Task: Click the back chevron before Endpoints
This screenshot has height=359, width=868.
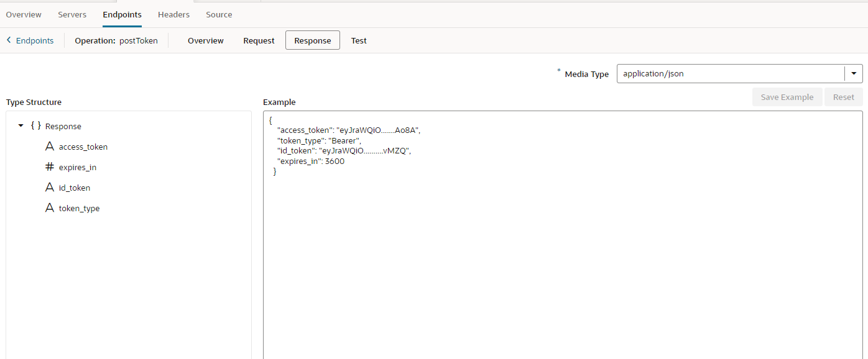Action: 9,40
